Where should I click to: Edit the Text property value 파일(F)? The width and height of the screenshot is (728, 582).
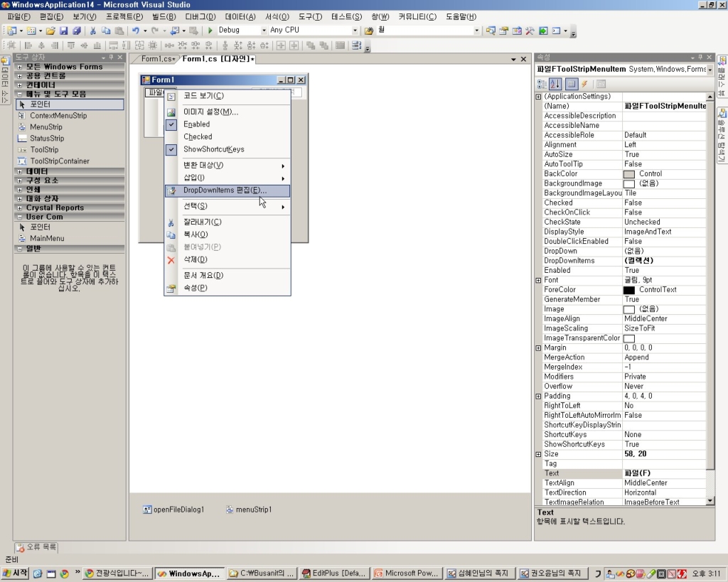664,473
